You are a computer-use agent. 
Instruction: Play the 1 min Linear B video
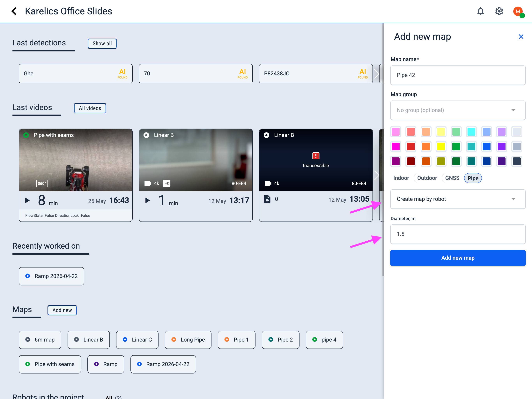pos(147,200)
